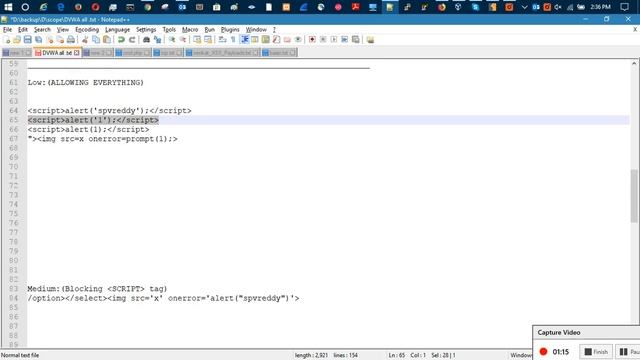The height and width of the screenshot is (360, 640).
Task: Zoom in using the toolbar icon
Action: click(172, 40)
